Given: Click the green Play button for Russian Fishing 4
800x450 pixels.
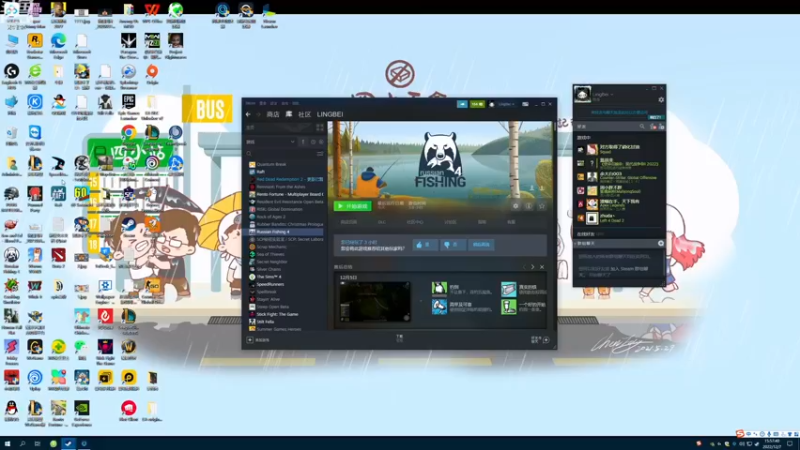Looking at the screenshot, I should [352, 206].
